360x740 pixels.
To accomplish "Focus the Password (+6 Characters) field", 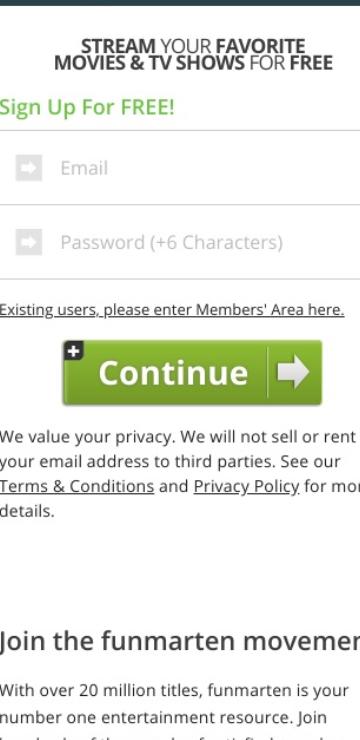I will 180,242.
